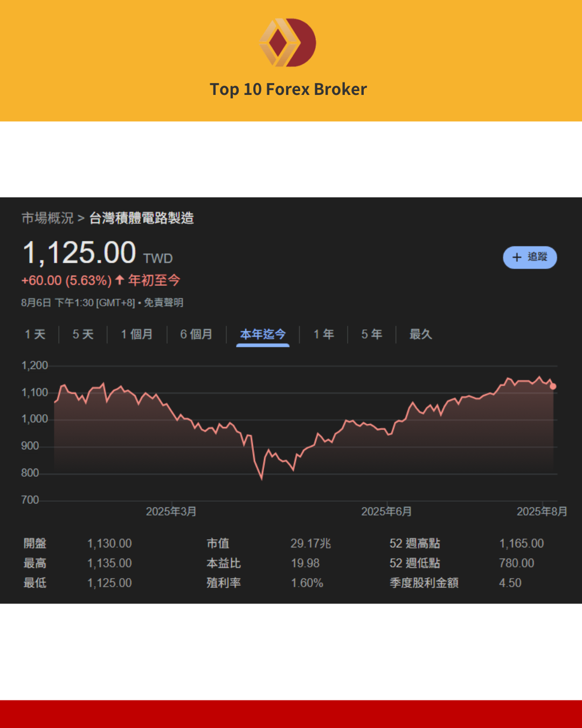Image resolution: width=582 pixels, height=728 pixels.
Task: Click the 52 週高點 value 1,165.00
Action: (522, 544)
